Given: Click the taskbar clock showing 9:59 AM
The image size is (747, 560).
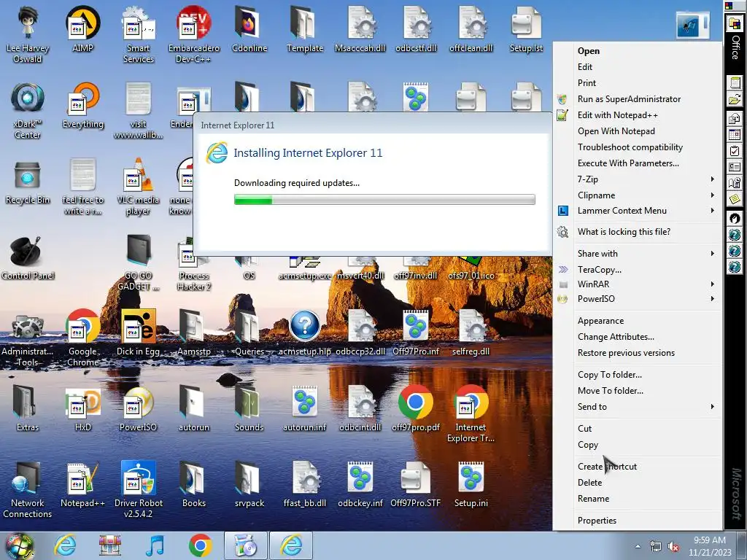Looking at the screenshot, I should point(709,546).
